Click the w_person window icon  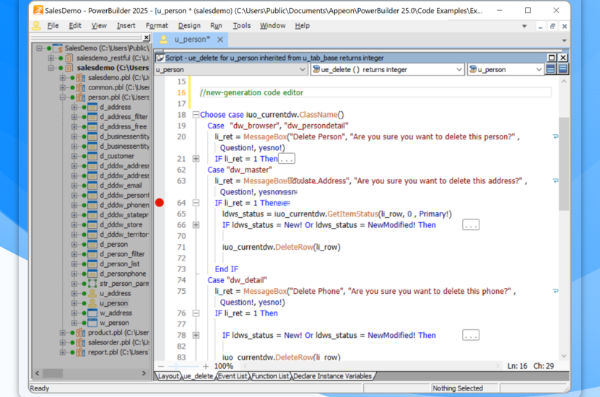coord(92,323)
